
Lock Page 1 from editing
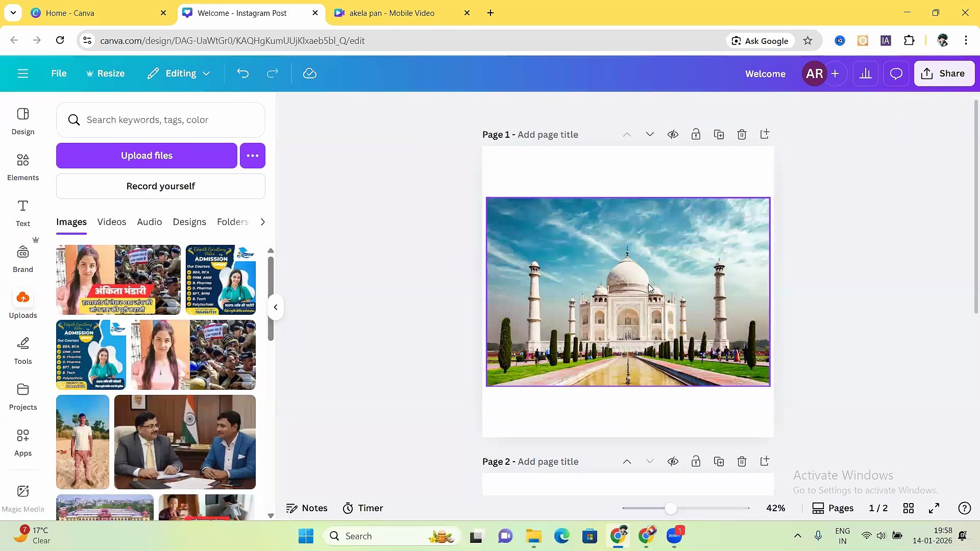pyautogui.click(x=696, y=134)
